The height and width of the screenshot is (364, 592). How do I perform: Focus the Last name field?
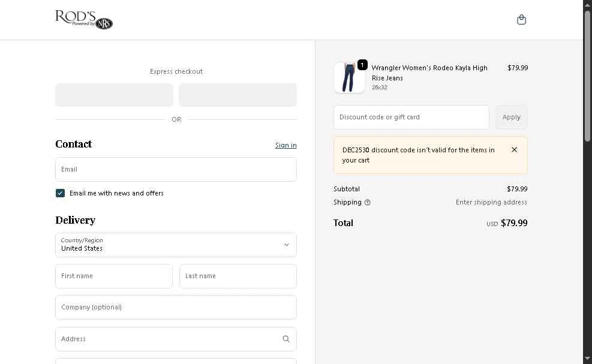[238, 276]
